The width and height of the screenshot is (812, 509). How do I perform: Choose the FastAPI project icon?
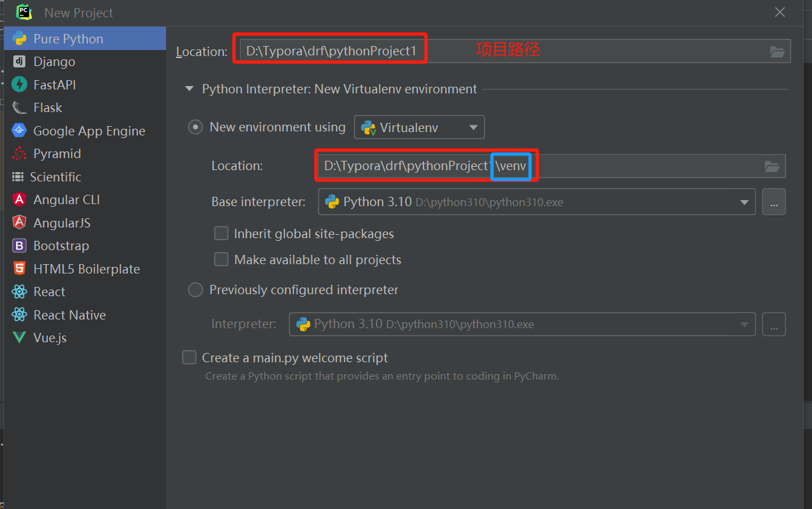click(x=19, y=85)
